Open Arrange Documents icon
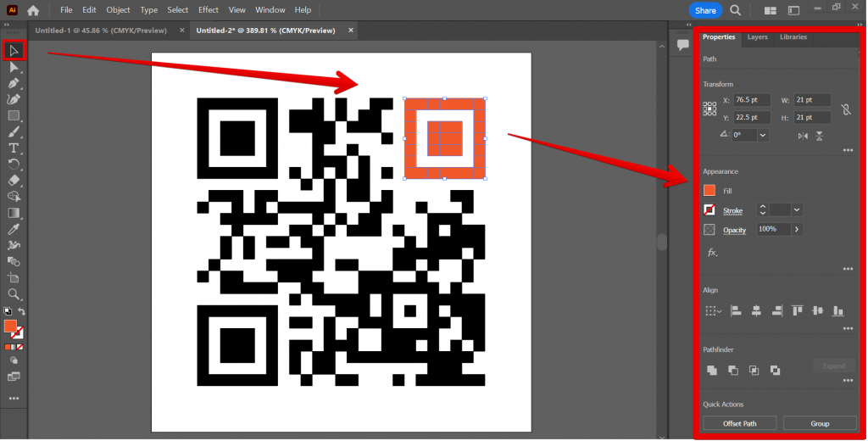This screenshot has width=868, height=441. tap(770, 10)
